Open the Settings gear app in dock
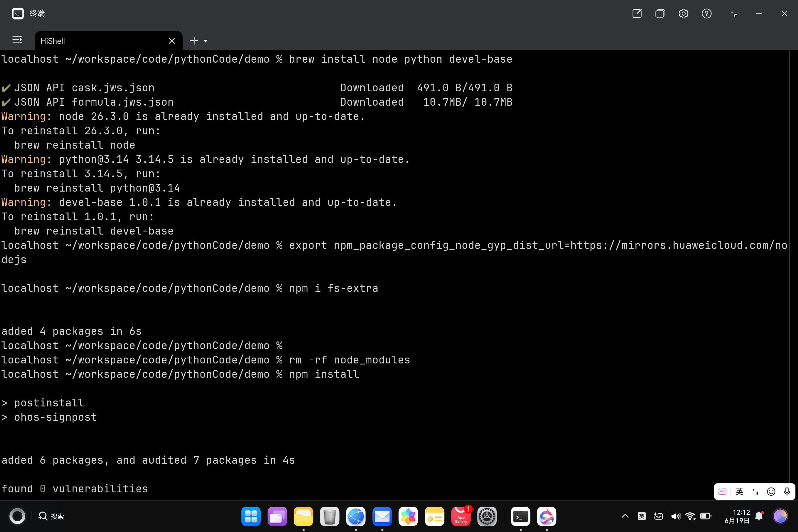 [x=487, y=516]
